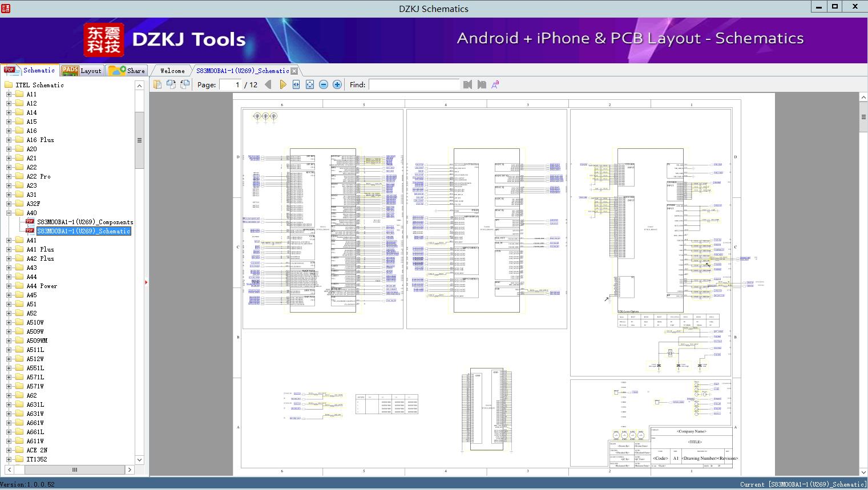Toggle the match case search option

point(495,84)
